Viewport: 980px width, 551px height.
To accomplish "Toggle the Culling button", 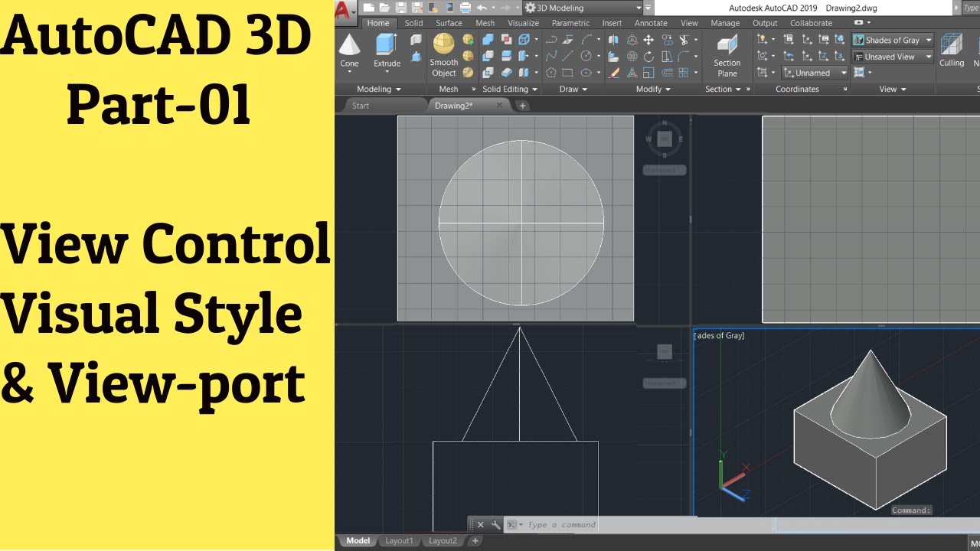I will tap(952, 50).
